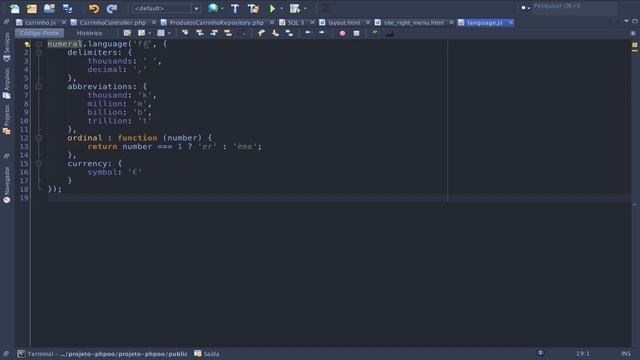
Task: Toggle Rectangular Selection in editor toolbar
Action: [x=242, y=33]
